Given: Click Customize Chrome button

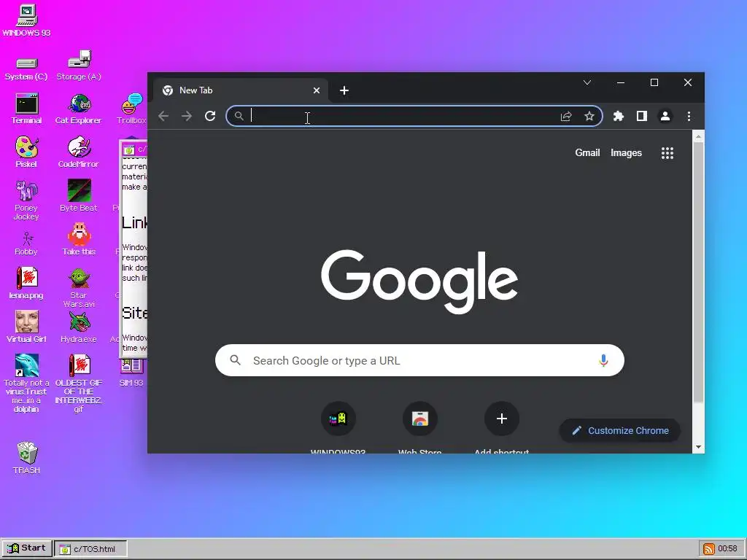Looking at the screenshot, I should point(620,430).
